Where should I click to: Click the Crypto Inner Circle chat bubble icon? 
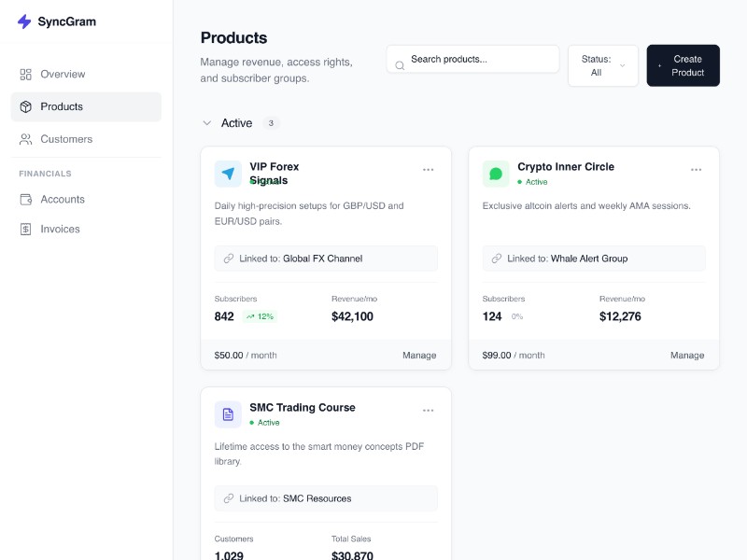point(496,174)
